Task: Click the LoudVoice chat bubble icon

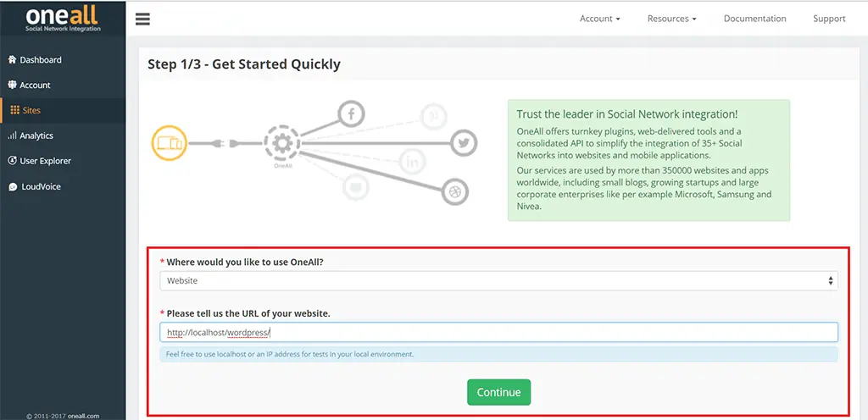Action: 12,187
